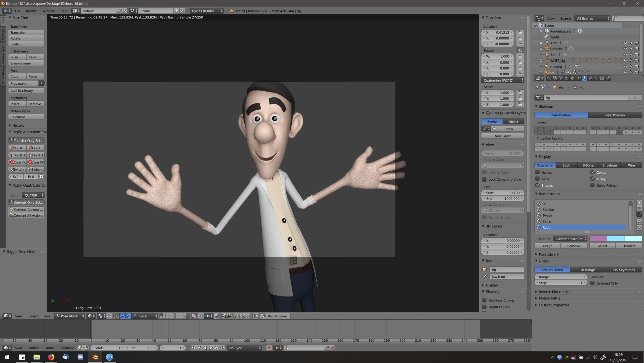
Task: Open the Texture checkerboard properties tab
Action: (x=602, y=78)
